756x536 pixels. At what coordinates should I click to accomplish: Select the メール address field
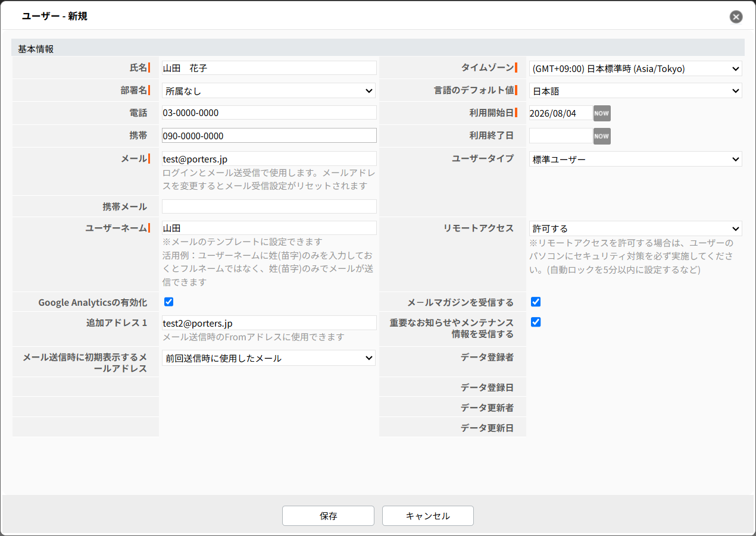pos(269,159)
